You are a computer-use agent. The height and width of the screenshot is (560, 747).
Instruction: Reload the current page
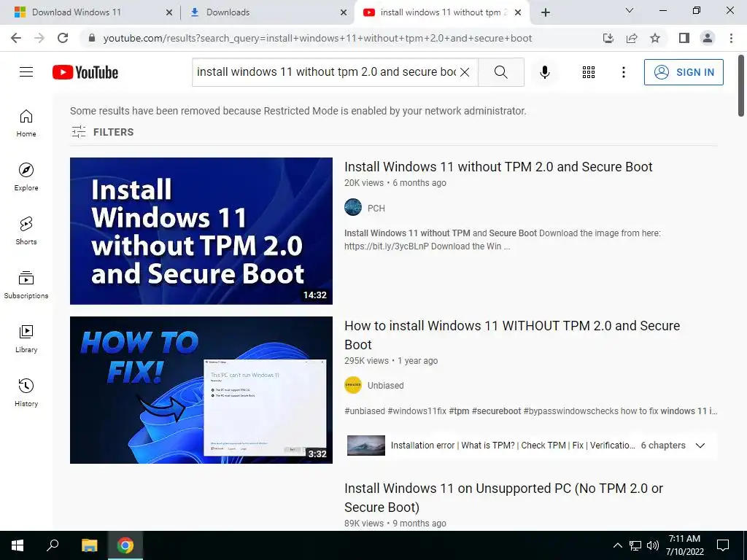coord(63,38)
